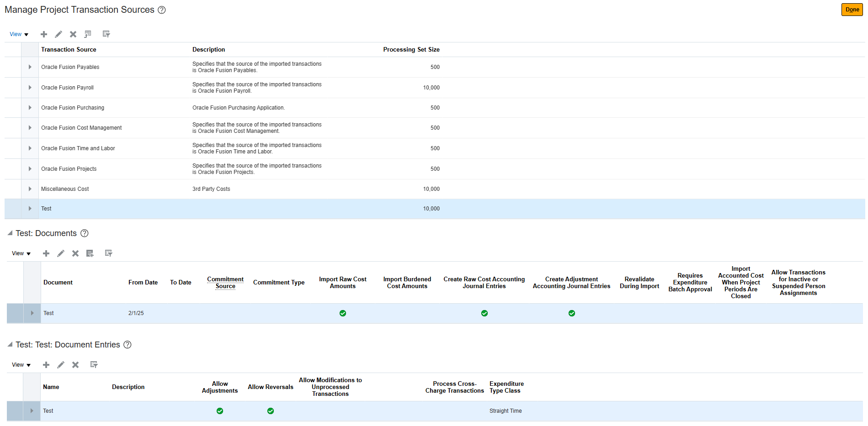Click the From Date column header
The height and width of the screenshot is (426, 868).
pyautogui.click(x=143, y=283)
